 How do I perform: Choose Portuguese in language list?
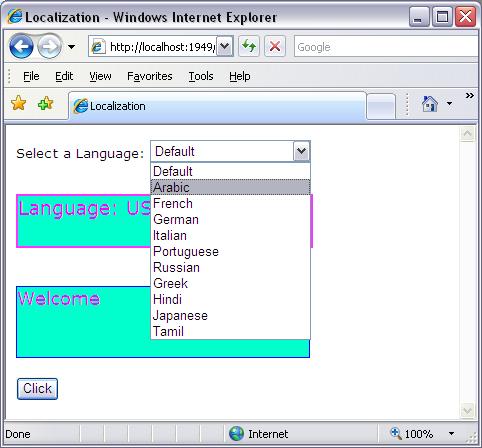pos(231,251)
